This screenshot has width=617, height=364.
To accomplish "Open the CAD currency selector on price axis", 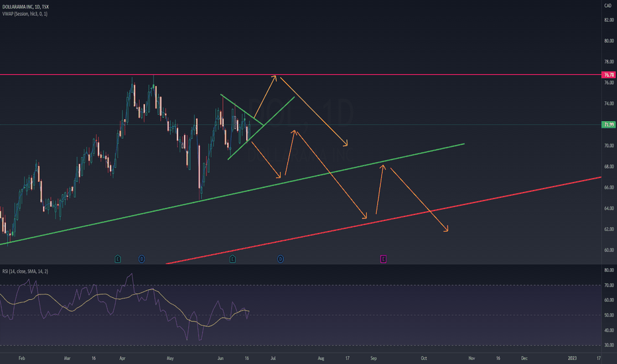I will point(608,5).
